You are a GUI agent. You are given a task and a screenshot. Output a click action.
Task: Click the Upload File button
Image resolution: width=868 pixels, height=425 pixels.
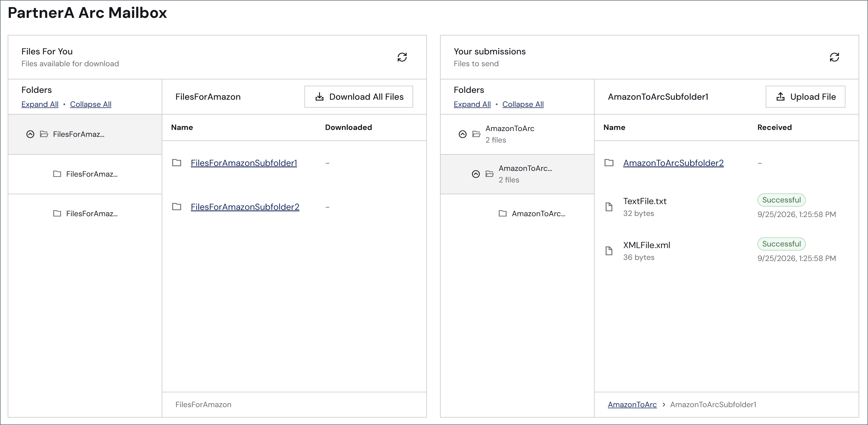coord(805,97)
